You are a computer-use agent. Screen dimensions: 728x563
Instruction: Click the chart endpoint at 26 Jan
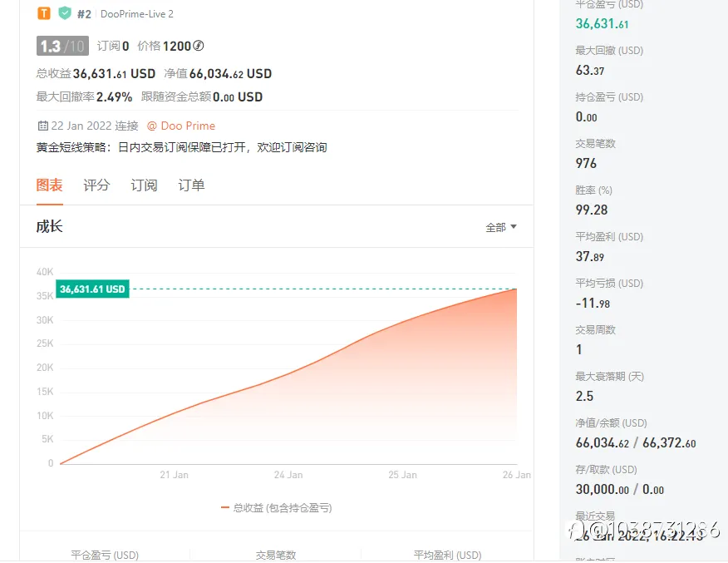(516, 289)
